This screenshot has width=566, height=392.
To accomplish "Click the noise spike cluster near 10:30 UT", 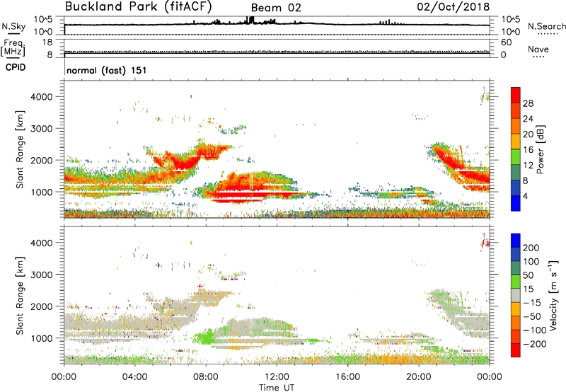I will (x=250, y=21).
